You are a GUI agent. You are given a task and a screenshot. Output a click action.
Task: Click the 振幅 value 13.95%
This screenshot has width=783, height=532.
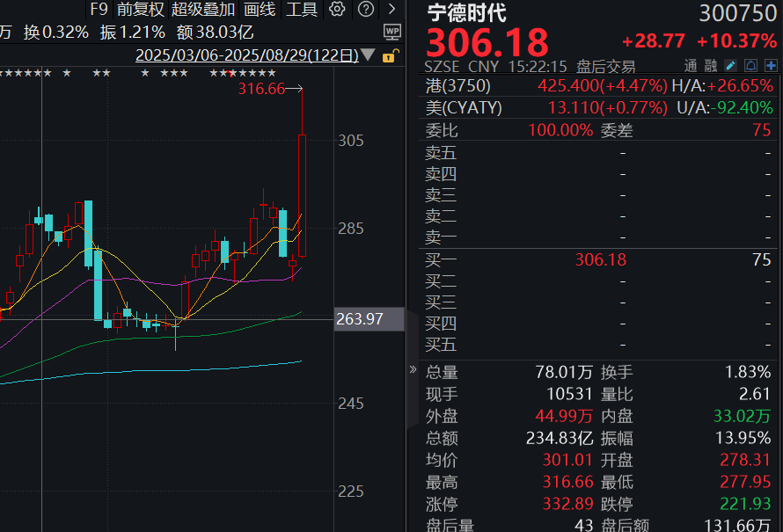pos(743,438)
